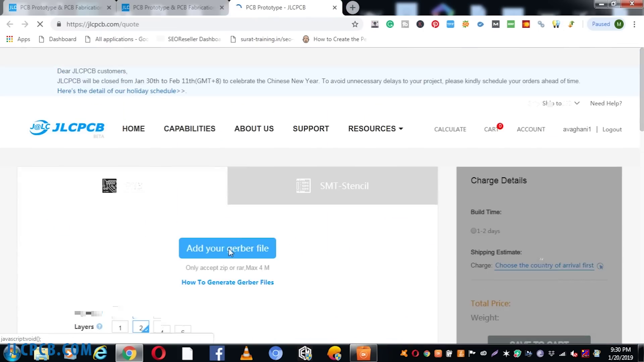
Task: Click How To Generate Gerber Files link
Action: pyautogui.click(x=227, y=282)
